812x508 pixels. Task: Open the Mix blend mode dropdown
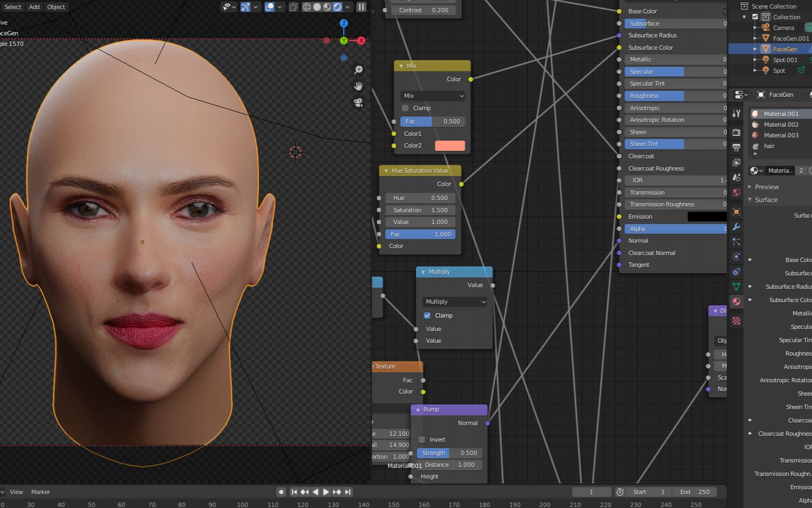[x=433, y=96]
